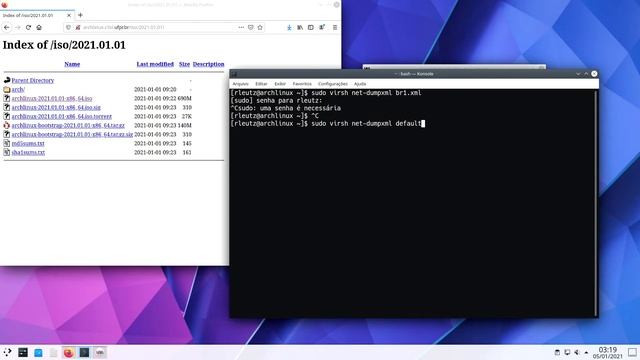
Task: Show tracking protection shield info
Action: point(69,27)
